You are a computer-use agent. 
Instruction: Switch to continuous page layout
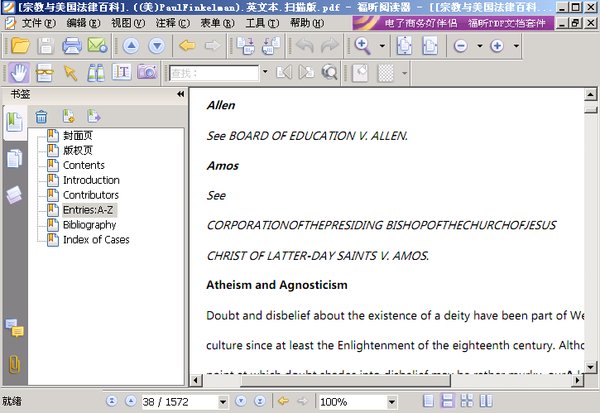click(x=447, y=401)
